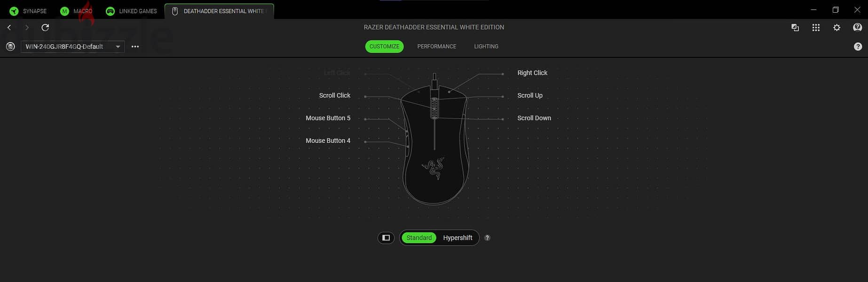Open the Lighting tab

click(486, 47)
